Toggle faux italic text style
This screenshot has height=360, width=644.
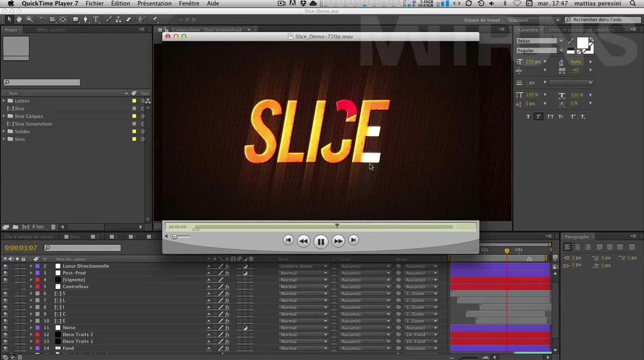pyautogui.click(x=538, y=117)
